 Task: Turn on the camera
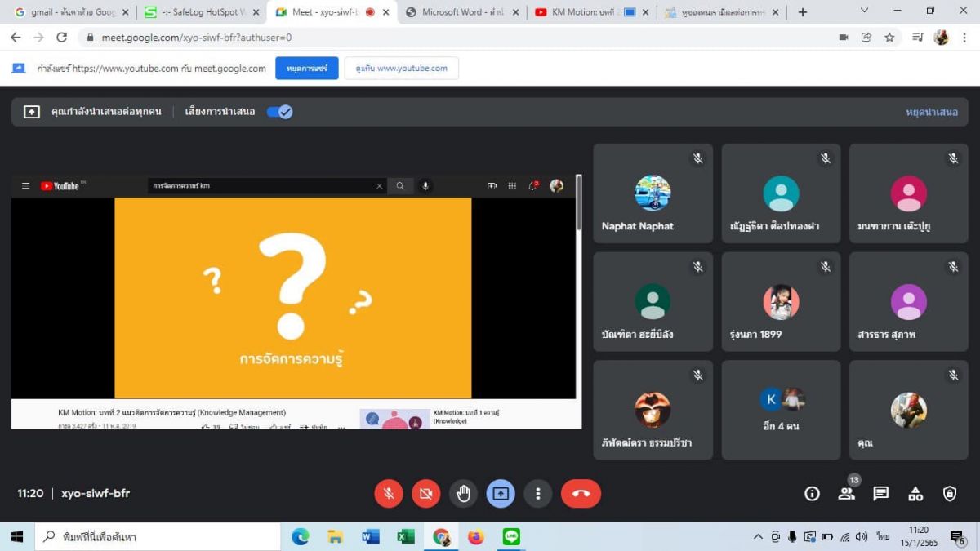point(425,493)
